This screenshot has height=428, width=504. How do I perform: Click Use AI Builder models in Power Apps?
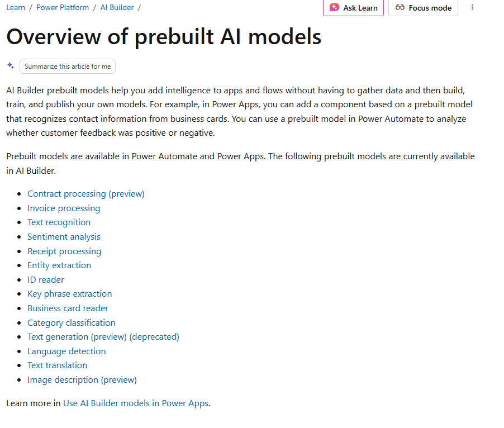(136, 403)
